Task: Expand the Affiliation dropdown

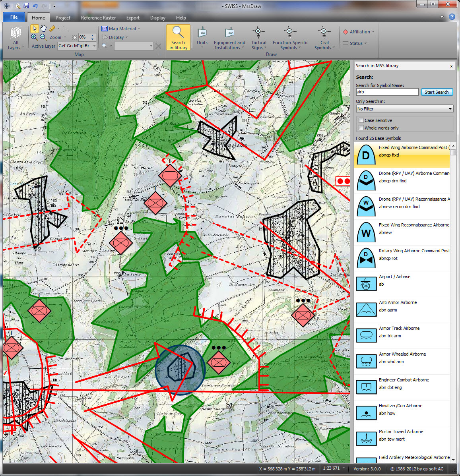Action: point(359,32)
